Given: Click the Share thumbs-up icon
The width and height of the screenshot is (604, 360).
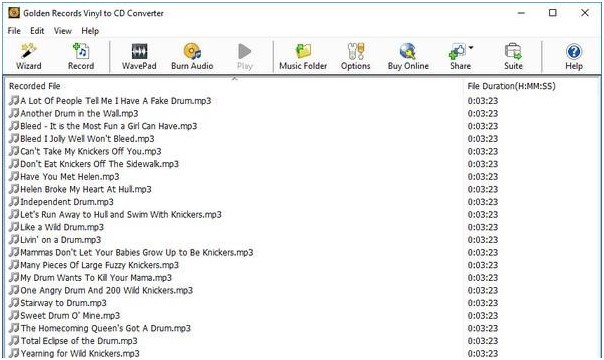Looking at the screenshot, I should [x=457, y=51].
